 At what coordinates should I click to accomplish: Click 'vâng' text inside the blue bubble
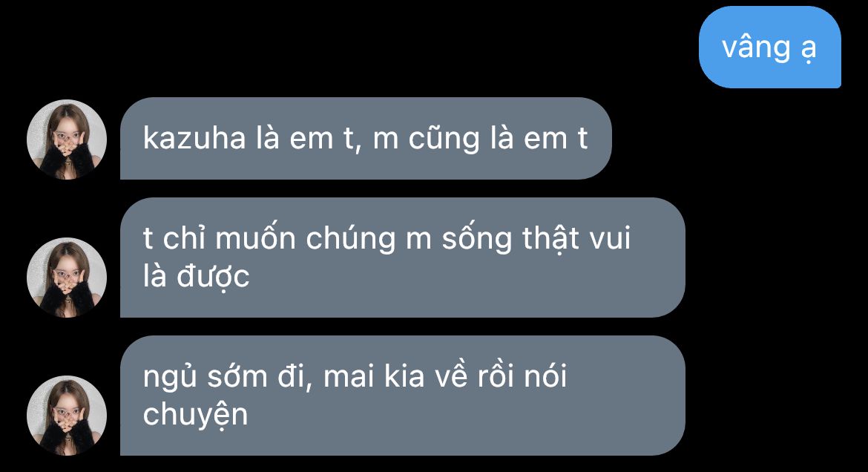point(756,47)
